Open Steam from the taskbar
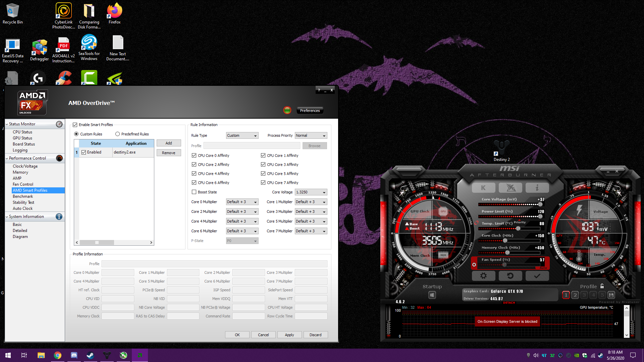Image resolution: width=644 pixels, height=362 pixels. 90,355
